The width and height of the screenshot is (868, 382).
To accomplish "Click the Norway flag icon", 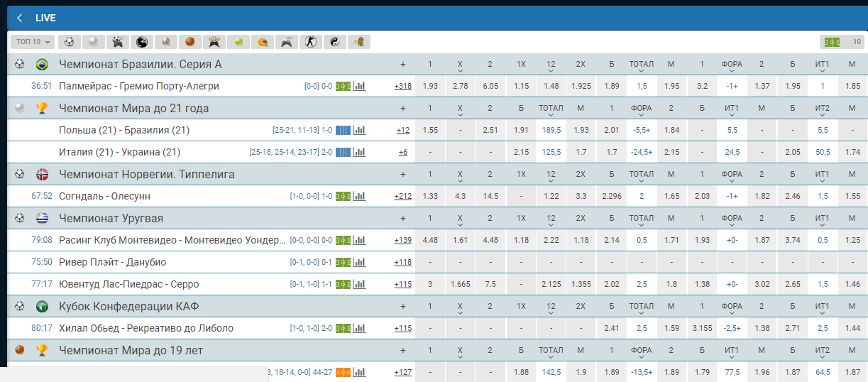I will click(x=42, y=174).
